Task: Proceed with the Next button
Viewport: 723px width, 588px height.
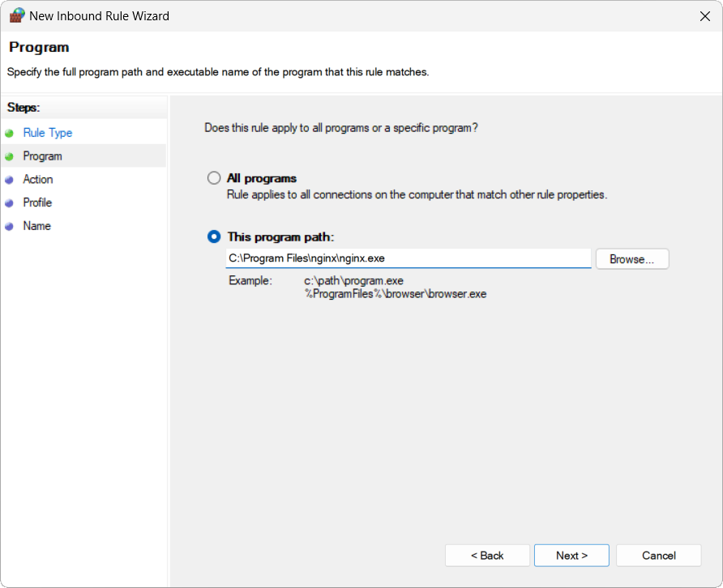Action: point(571,556)
